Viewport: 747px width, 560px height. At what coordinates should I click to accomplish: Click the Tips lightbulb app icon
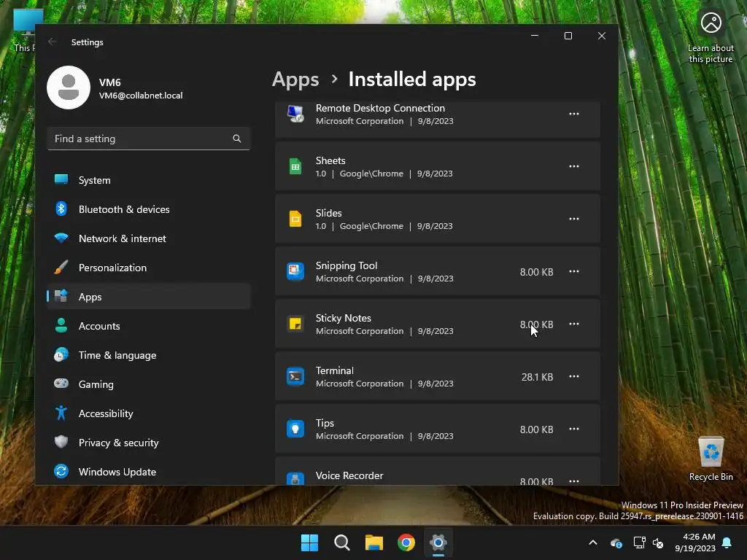click(295, 429)
